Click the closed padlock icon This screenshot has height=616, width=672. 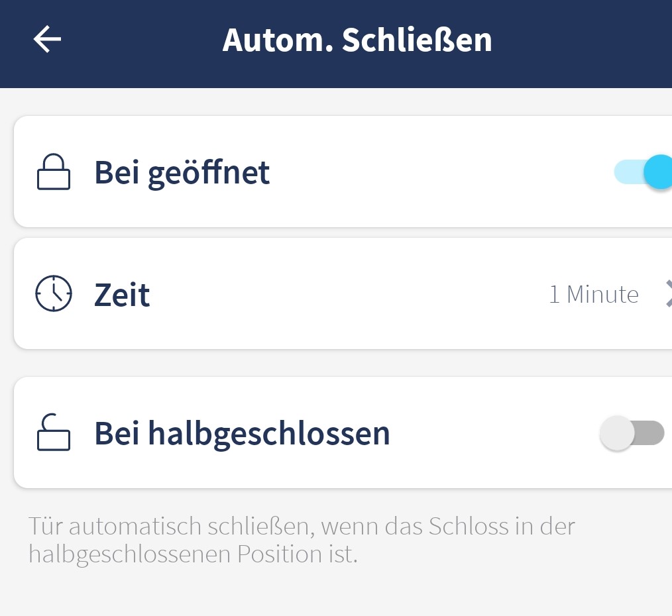tap(54, 172)
